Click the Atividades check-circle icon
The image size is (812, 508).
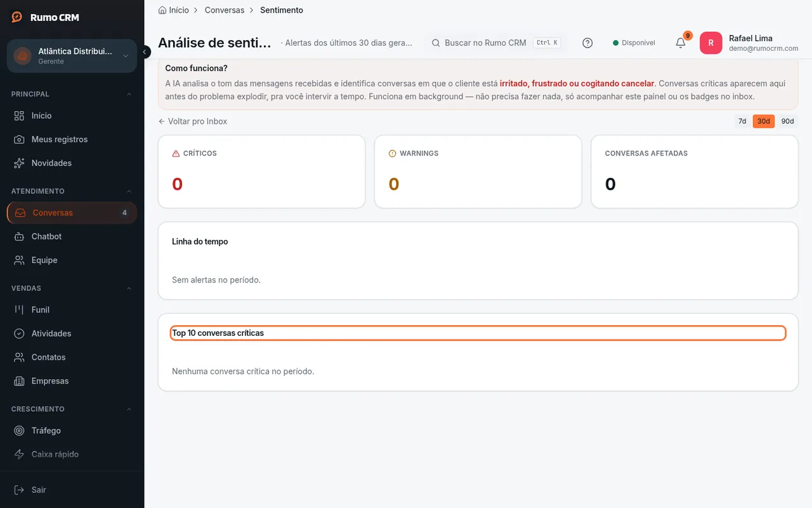20,333
